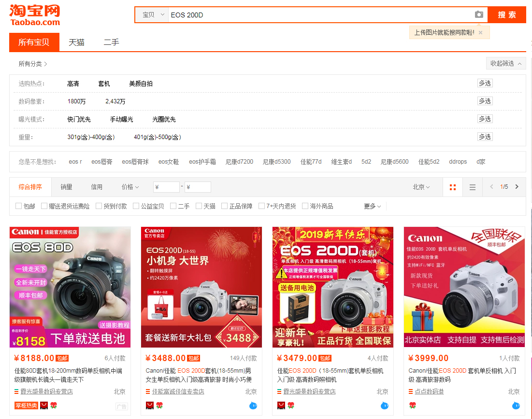Screen dimensions: 532x419
Task: Go to previous results page arrow
Action: (492, 187)
